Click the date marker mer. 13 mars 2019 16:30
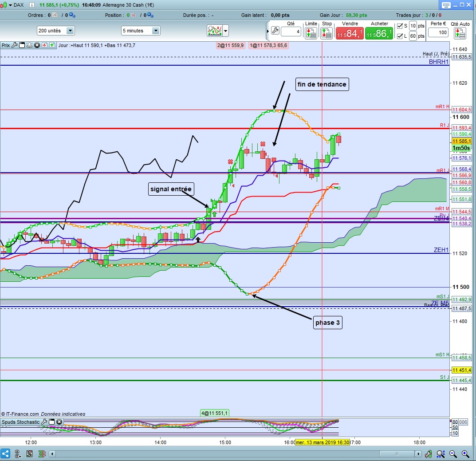The width and height of the screenshot is (476, 461). (x=323, y=442)
